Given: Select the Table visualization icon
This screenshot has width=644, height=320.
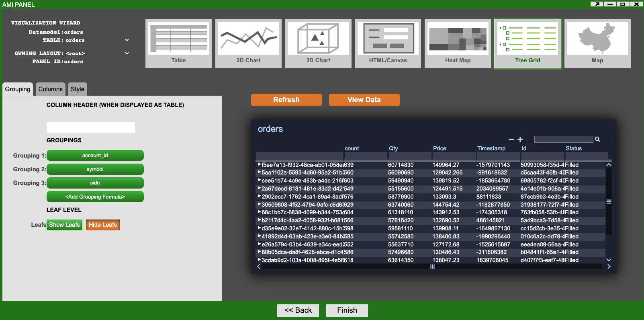Looking at the screenshot, I should [x=178, y=43].
